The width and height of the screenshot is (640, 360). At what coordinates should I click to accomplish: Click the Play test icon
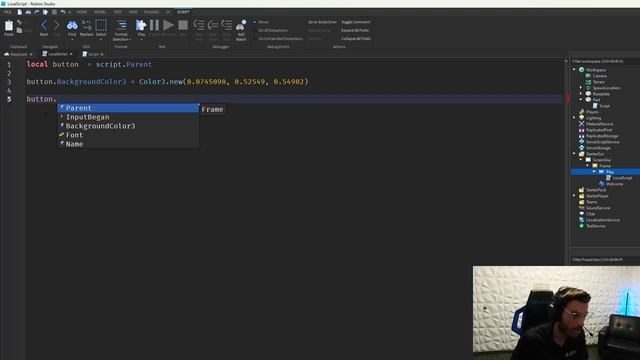coord(141,25)
